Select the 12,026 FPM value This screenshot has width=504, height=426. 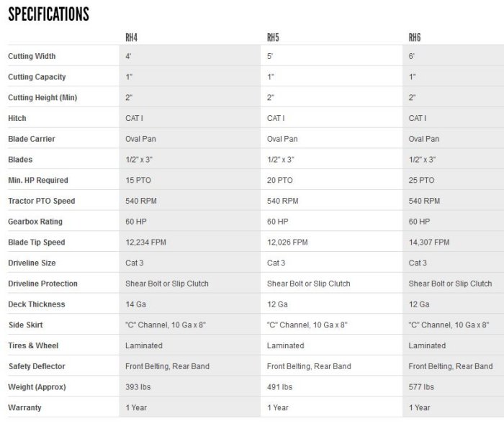[x=287, y=243]
